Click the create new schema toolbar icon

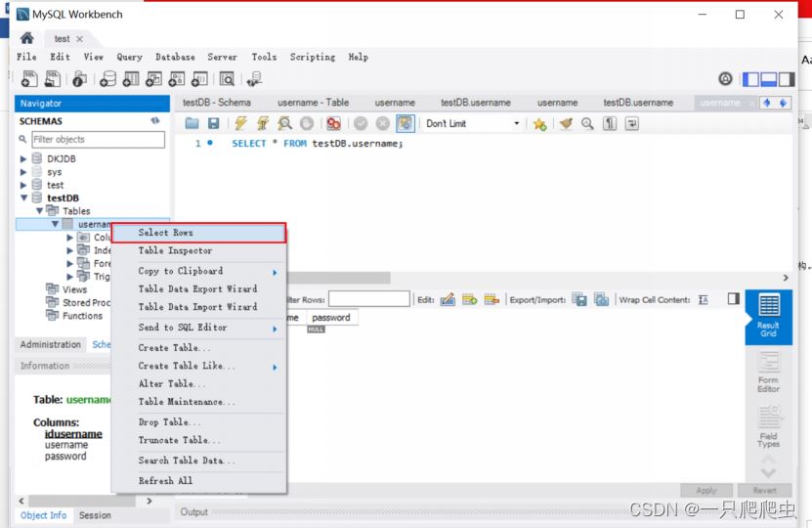click(107, 79)
